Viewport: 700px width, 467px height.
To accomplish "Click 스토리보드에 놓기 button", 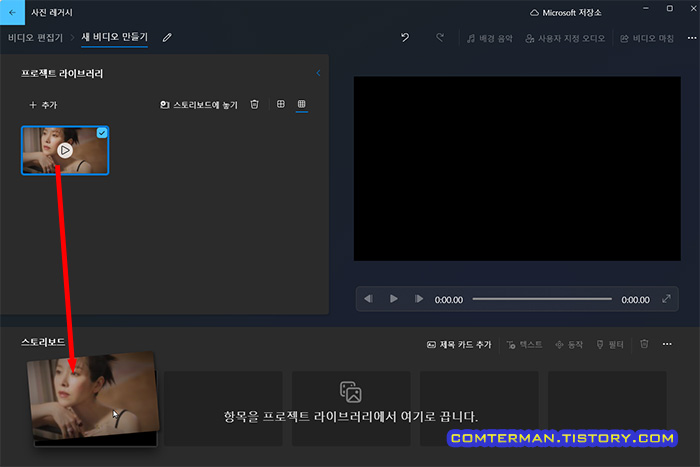I will tap(199, 105).
